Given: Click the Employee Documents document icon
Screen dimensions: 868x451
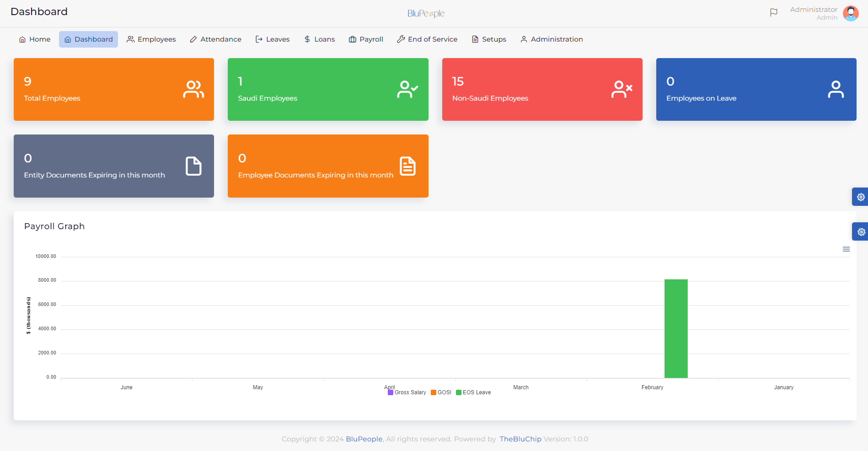Looking at the screenshot, I should 407,166.
